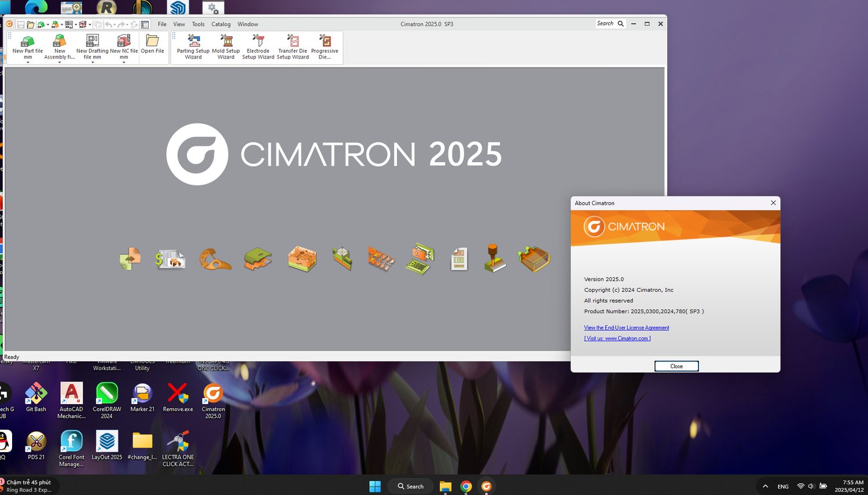868x495 pixels.
Task: Click small new drafting icon in quick access bar
Action: [69, 24]
